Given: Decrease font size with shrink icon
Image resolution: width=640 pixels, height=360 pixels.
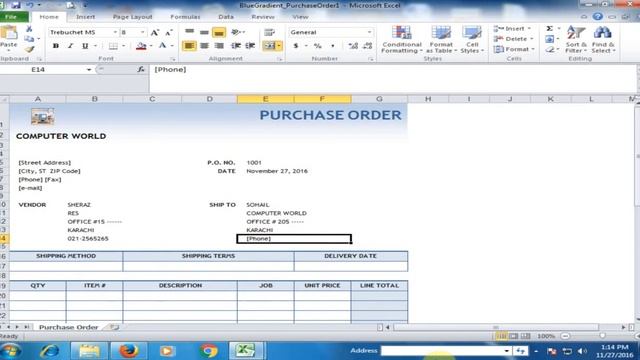Looking at the screenshot, I should coord(169,33).
